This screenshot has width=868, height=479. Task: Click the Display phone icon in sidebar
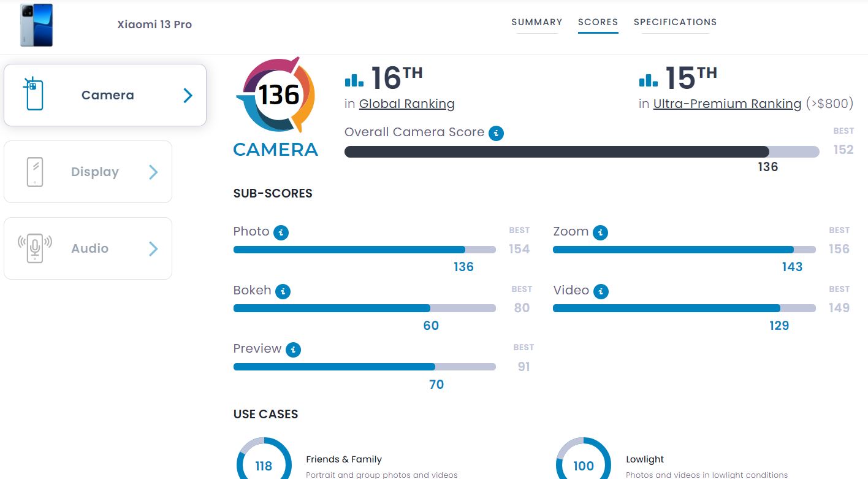pyautogui.click(x=35, y=172)
